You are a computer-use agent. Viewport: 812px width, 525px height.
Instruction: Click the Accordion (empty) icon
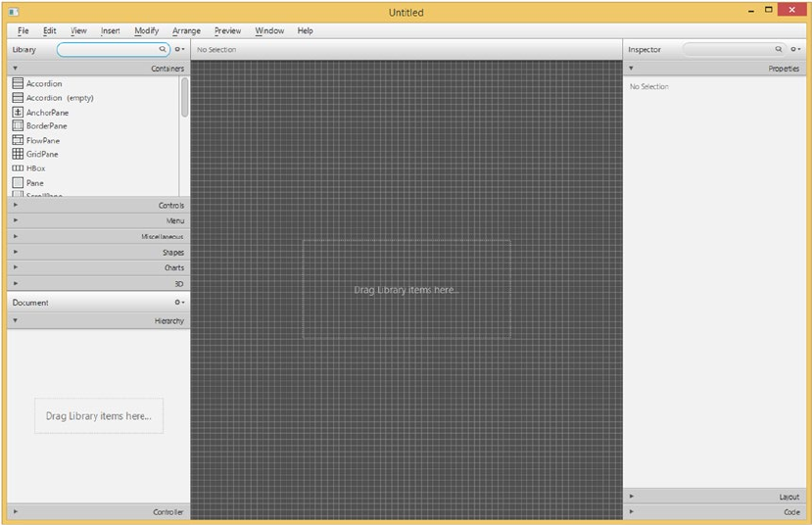coord(18,97)
